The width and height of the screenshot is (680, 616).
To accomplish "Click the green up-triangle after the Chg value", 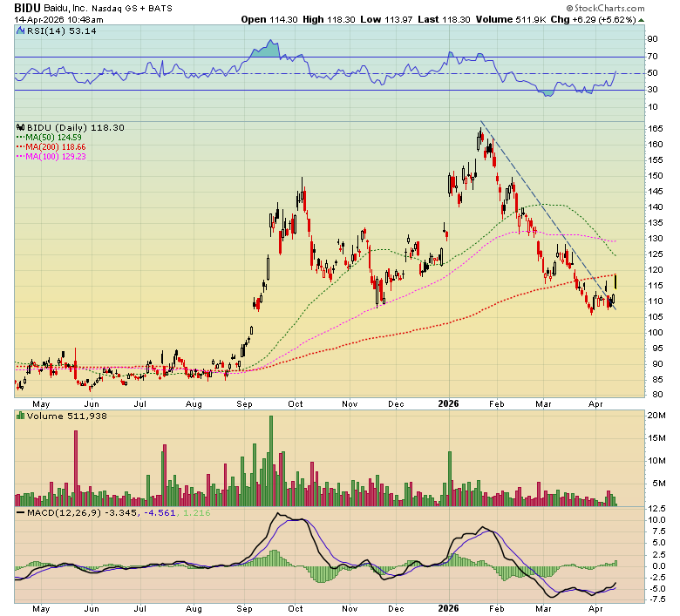I will point(641,20).
